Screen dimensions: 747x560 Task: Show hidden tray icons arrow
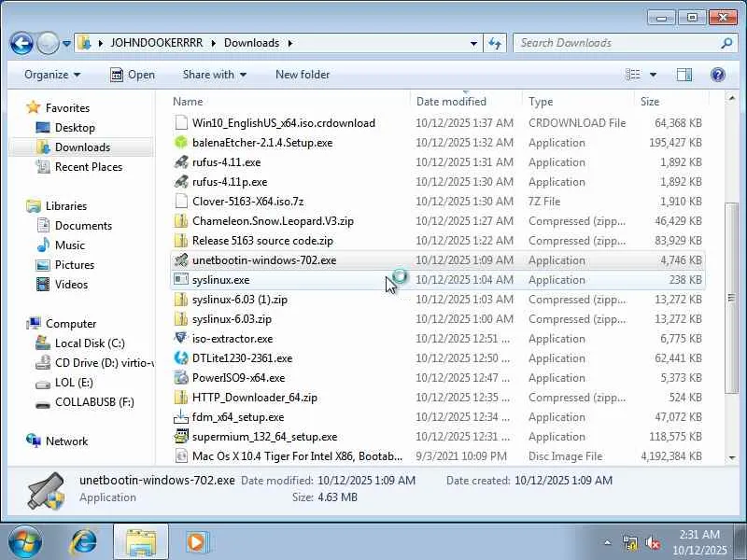click(608, 542)
